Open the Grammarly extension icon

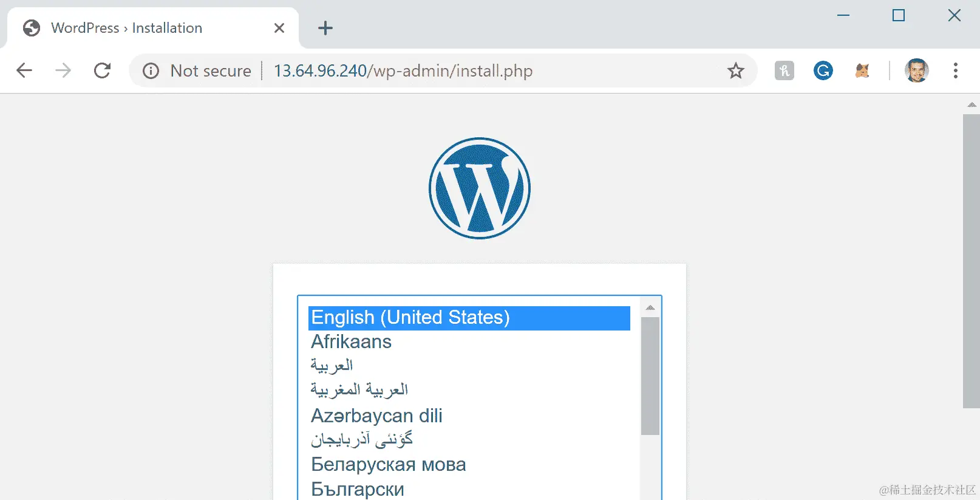coord(823,71)
